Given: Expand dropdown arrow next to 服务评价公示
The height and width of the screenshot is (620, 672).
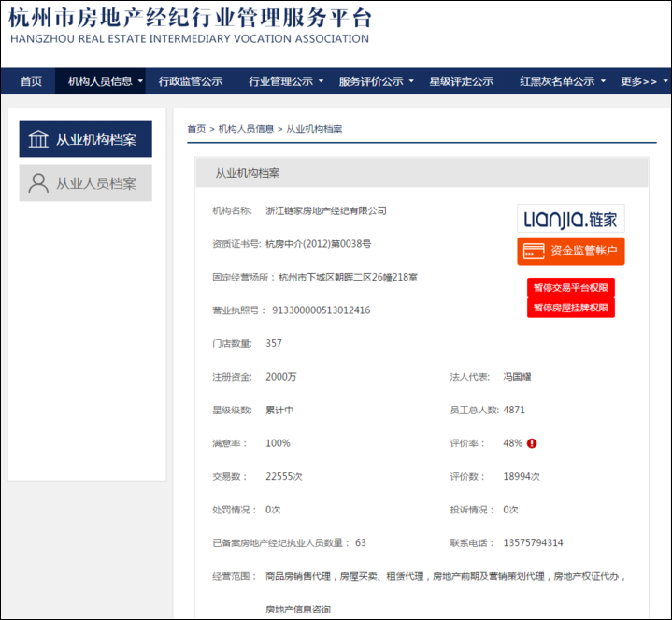Looking at the screenshot, I should pyautogui.click(x=411, y=80).
